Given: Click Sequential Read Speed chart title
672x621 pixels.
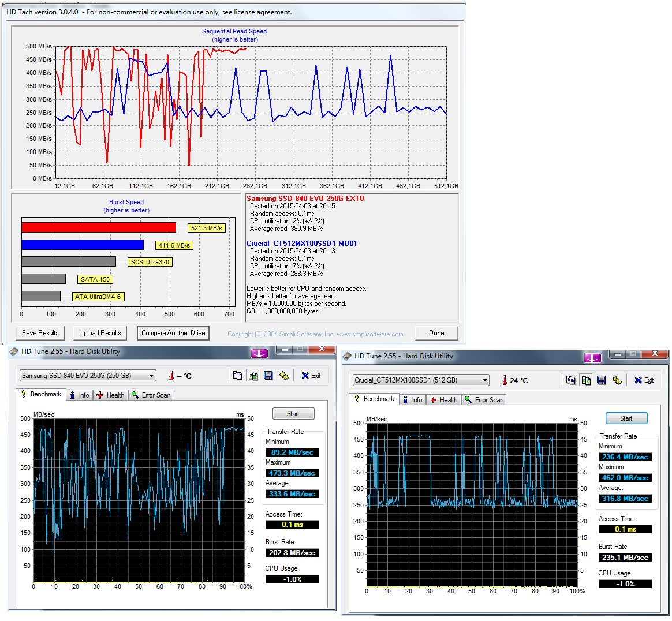Looking at the screenshot, I should (234, 31).
